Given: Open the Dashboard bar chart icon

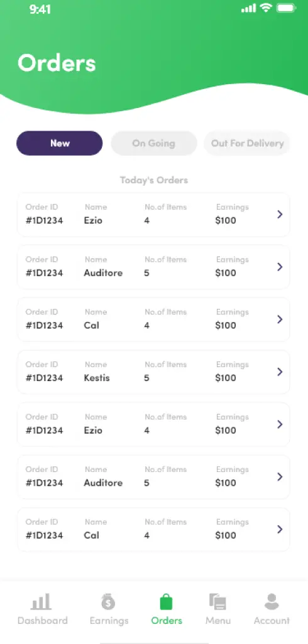Looking at the screenshot, I should [x=41, y=602].
